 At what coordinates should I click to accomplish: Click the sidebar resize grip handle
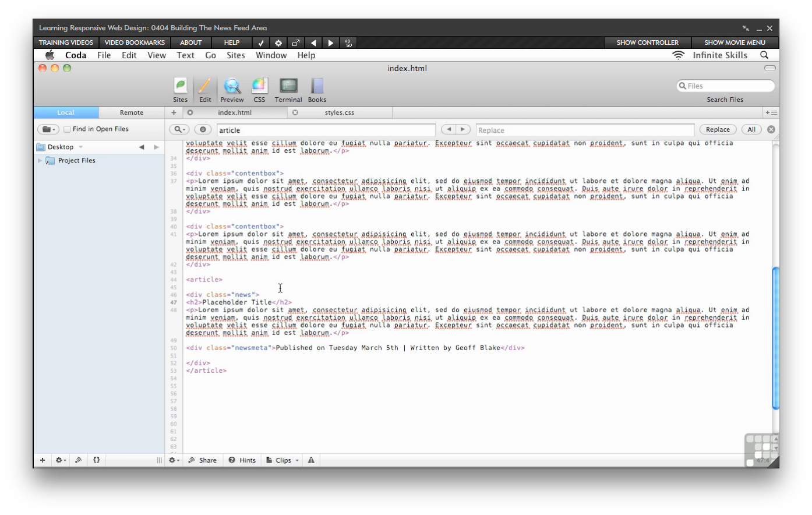(159, 460)
